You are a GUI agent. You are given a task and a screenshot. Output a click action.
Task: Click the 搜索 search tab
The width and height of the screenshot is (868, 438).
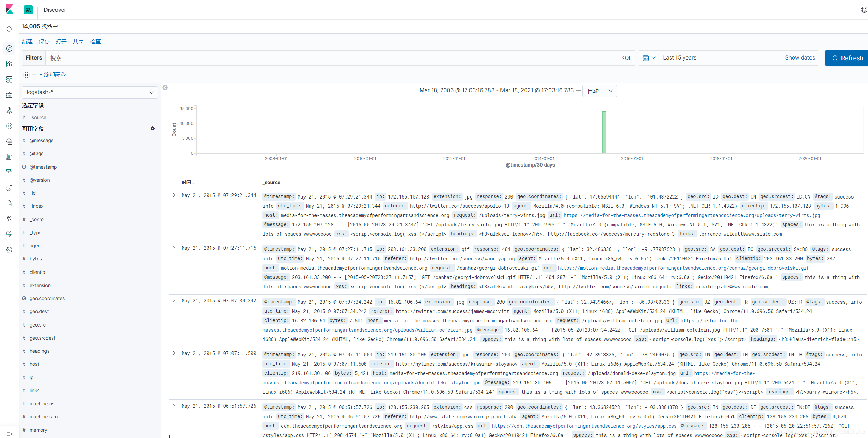(x=56, y=57)
